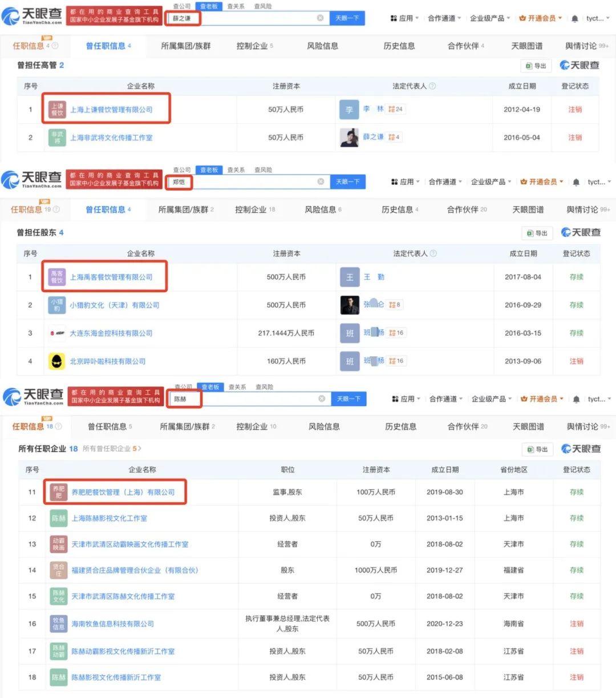Click the Tianyancha logo in the 陈赫 search header
616x698 pixels.
click(x=34, y=397)
